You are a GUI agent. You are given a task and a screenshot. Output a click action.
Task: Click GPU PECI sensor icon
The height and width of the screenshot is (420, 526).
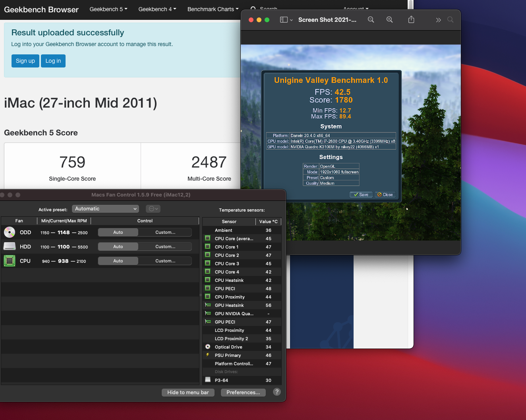point(207,322)
